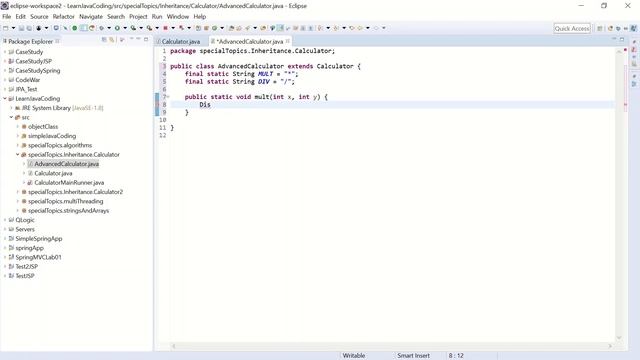Collapse the src folder
The height and width of the screenshot is (360, 640).
[11, 117]
